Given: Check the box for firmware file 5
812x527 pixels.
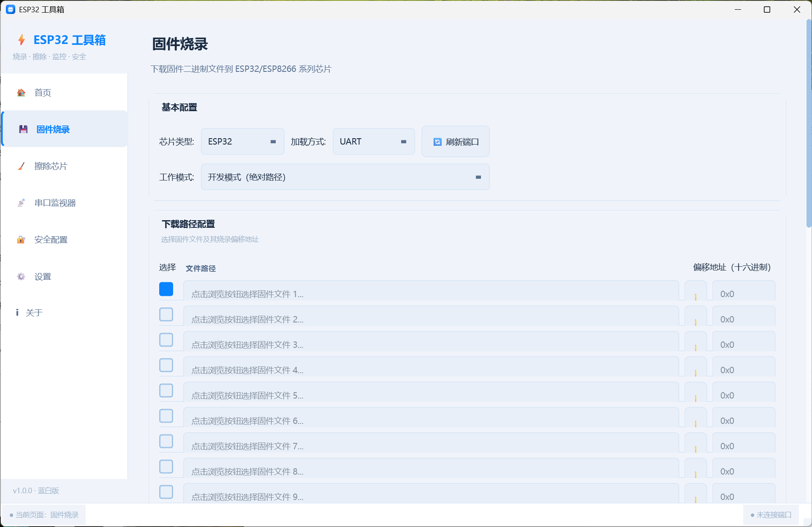Looking at the screenshot, I should coord(166,390).
